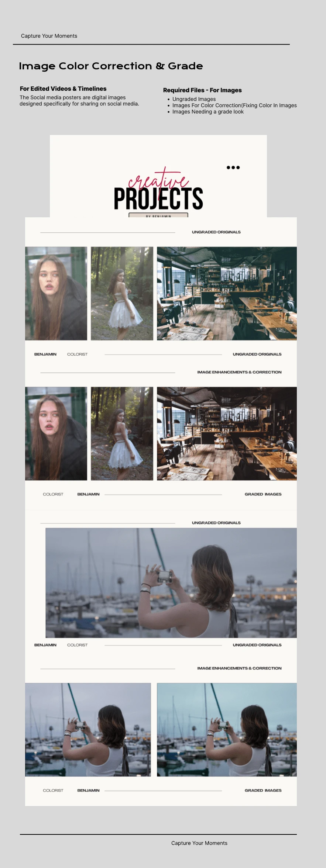This screenshot has height=868, width=326.
Task: Click the Required Files - For Images heading
Action: (x=202, y=90)
